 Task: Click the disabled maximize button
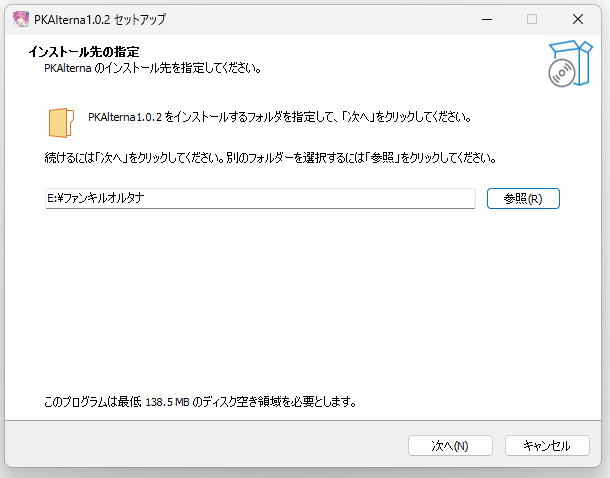(532, 19)
